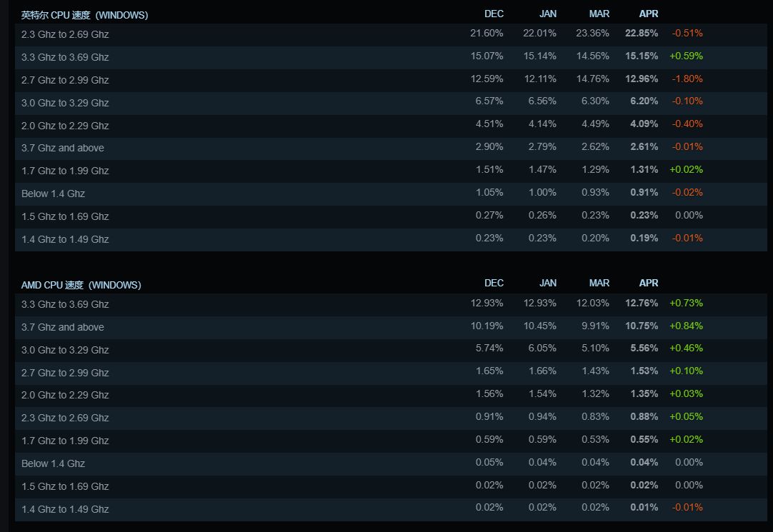
Task: Click the AMD CPU speed (Windows) section header
Action: click(81, 285)
